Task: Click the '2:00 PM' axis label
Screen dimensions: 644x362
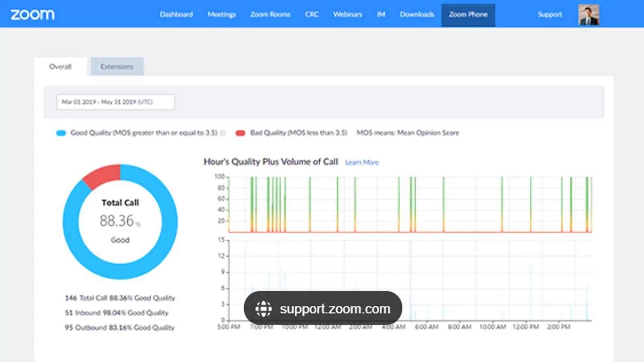Action: (559, 327)
